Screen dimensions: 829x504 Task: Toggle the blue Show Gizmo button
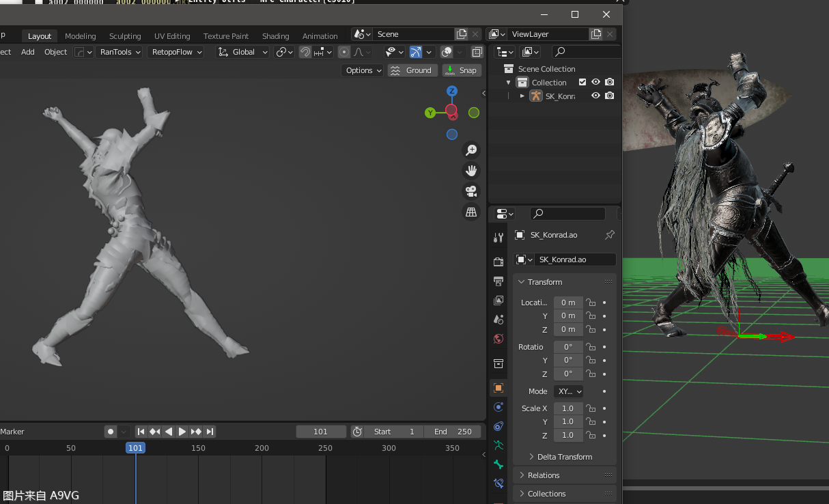tap(416, 52)
